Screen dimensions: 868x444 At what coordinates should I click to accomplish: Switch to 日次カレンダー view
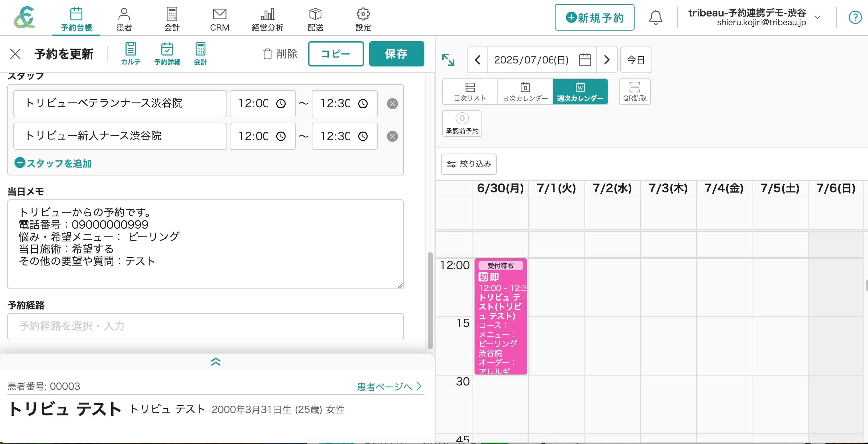point(525,91)
